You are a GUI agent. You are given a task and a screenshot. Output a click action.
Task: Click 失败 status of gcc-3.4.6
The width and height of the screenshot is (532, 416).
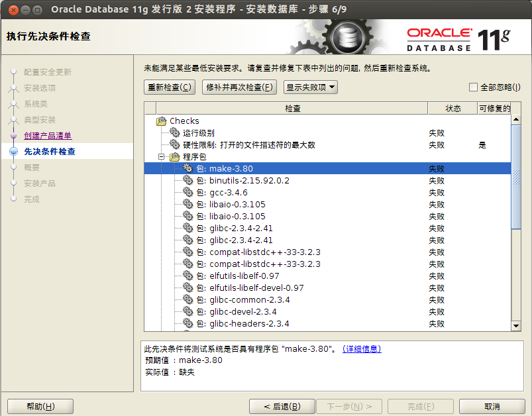[x=437, y=192]
